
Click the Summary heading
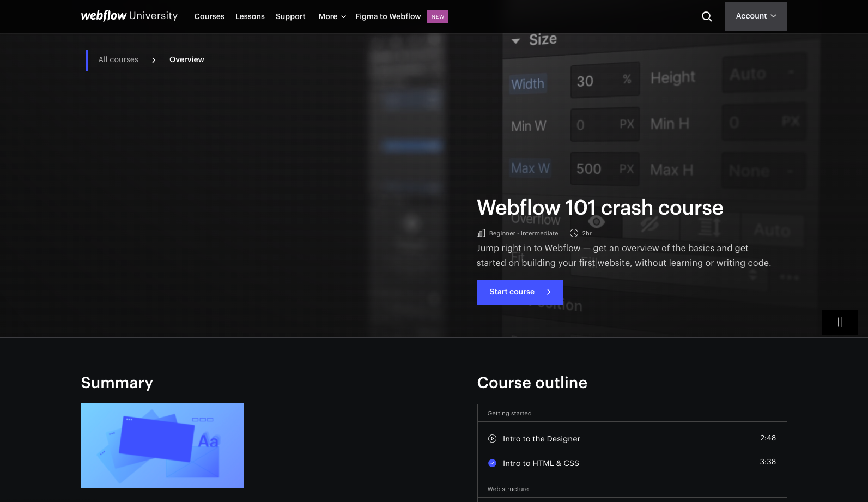tap(117, 383)
